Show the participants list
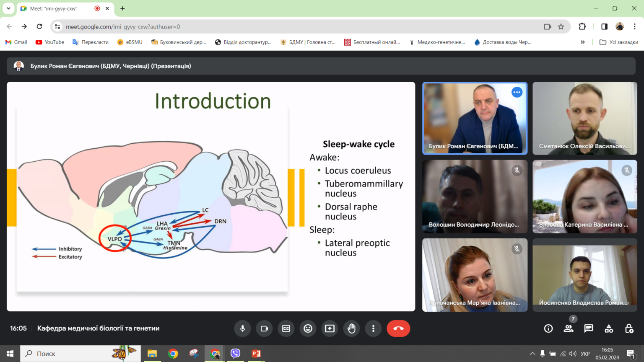The image size is (644, 362). coord(569,328)
